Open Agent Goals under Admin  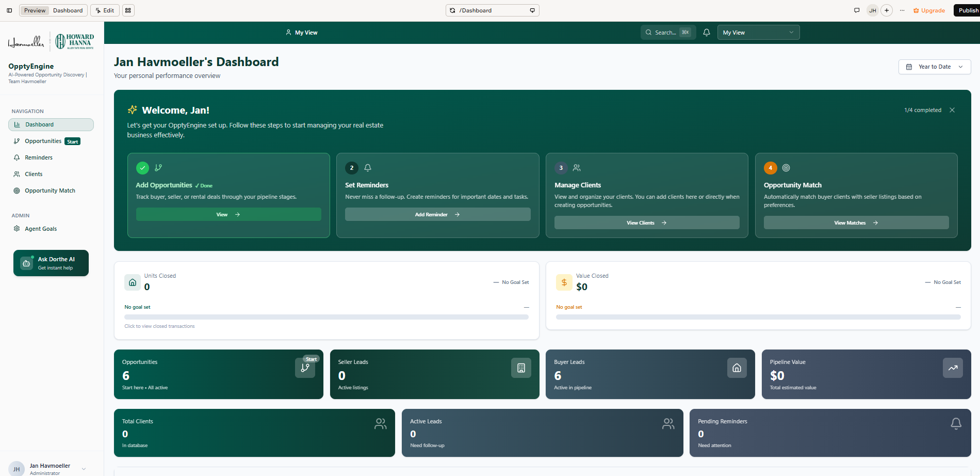(51, 229)
